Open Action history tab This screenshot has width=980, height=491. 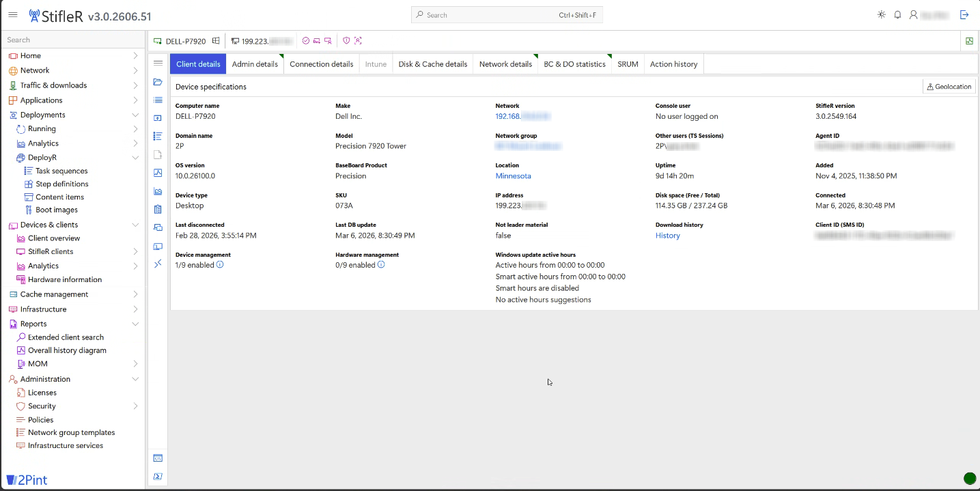coord(673,64)
